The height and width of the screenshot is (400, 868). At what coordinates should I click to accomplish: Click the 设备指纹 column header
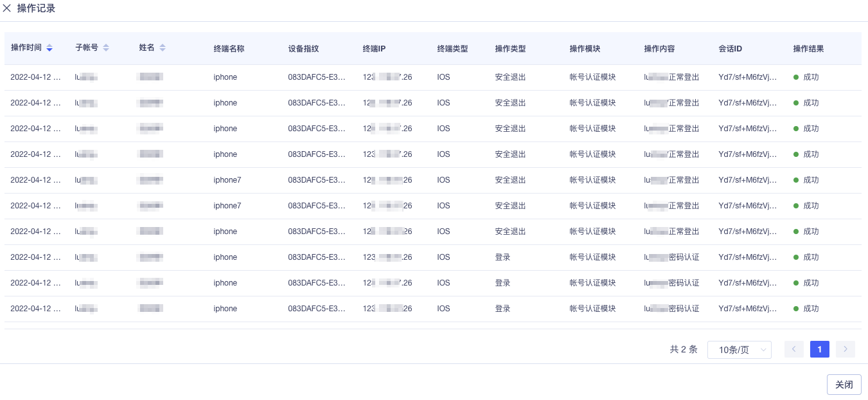coord(303,48)
